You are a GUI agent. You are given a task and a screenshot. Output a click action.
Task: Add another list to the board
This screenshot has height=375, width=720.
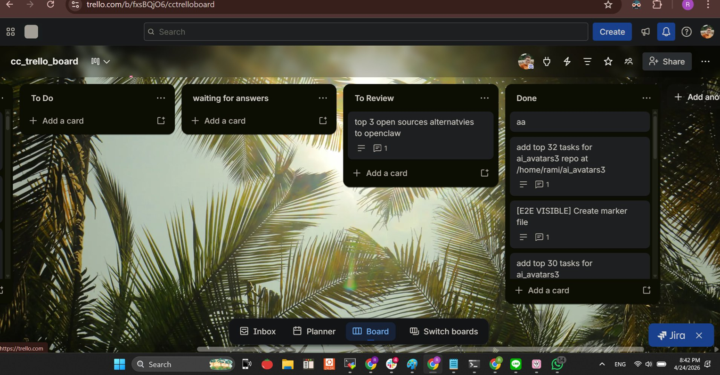696,97
